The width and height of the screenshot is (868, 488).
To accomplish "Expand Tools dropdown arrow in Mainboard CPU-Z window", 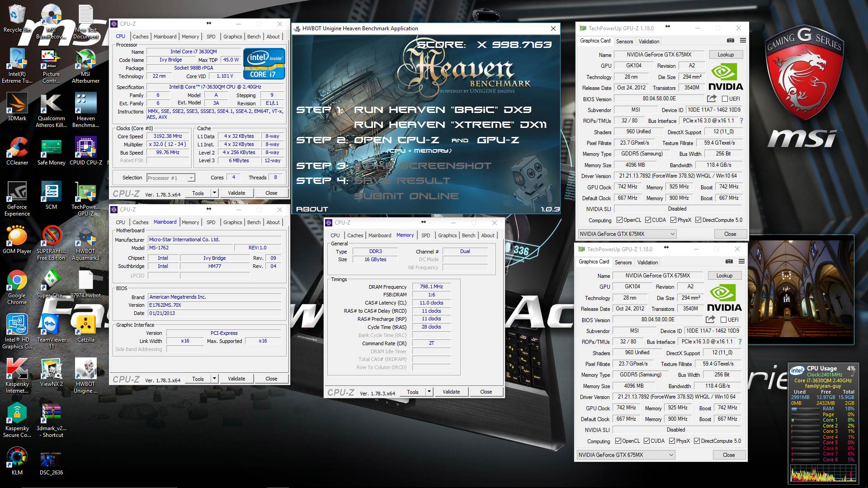I will (214, 379).
